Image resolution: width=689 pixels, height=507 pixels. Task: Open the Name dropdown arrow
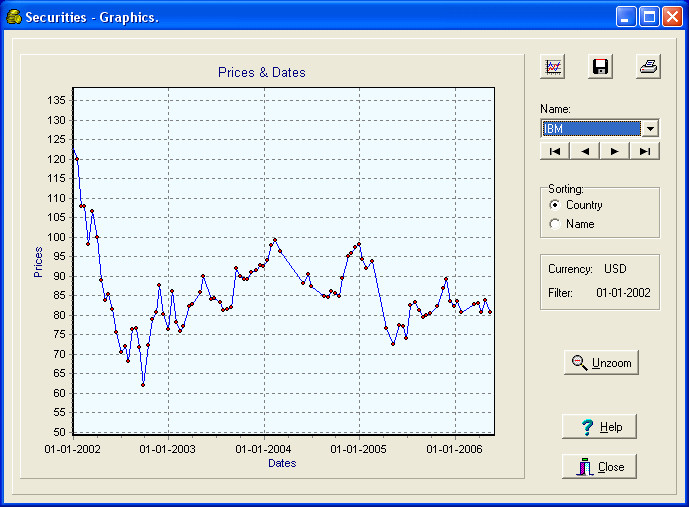point(650,129)
